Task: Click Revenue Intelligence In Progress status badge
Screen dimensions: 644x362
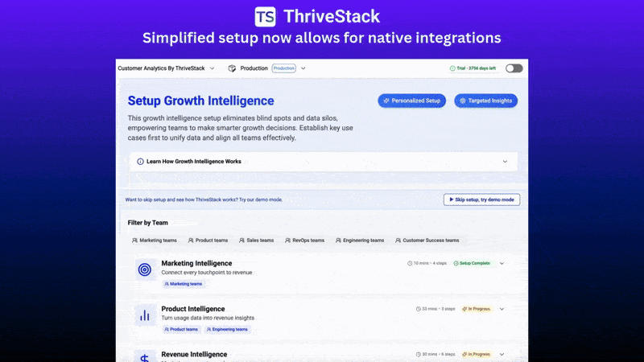Action: click(477, 354)
